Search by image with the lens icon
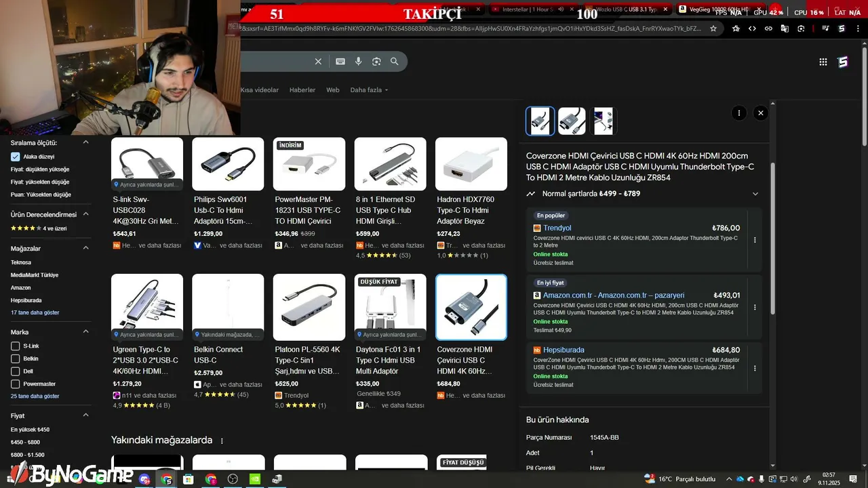Screen dimensions: 868x488 coord(376,62)
